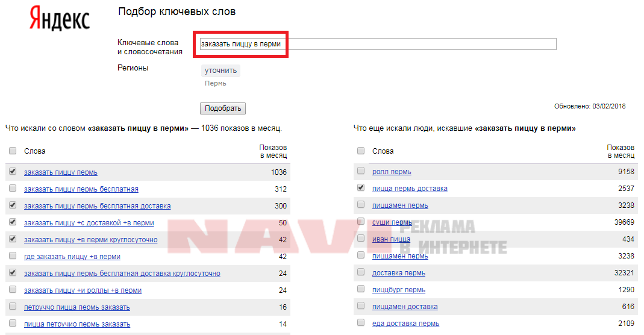The width and height of the screenshot is (644, 335).
Task: Uncheck заказать пиццу +в перми круглосуточно checkbox
Action: pyautogui.click(x=13, y=239)
